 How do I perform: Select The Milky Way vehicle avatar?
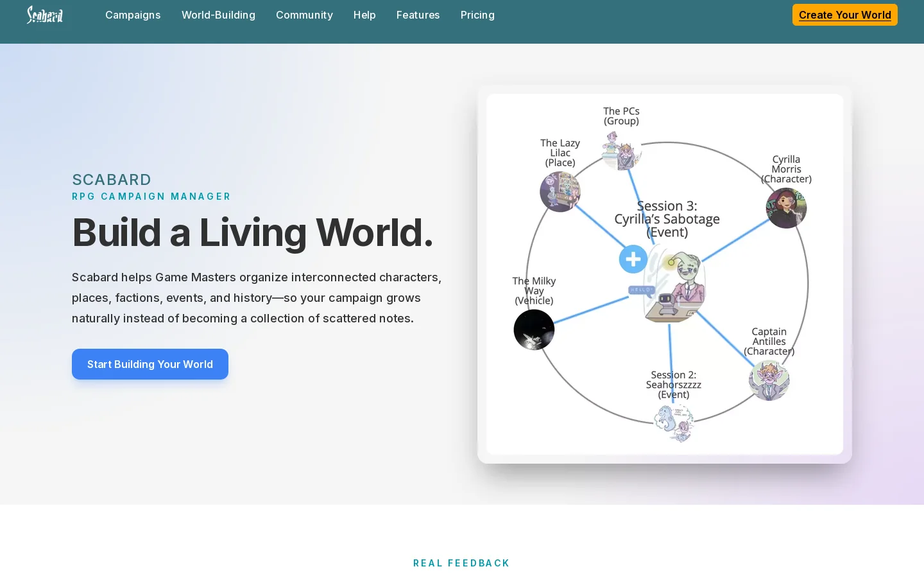pyautogui.click(x=534, y=329)
